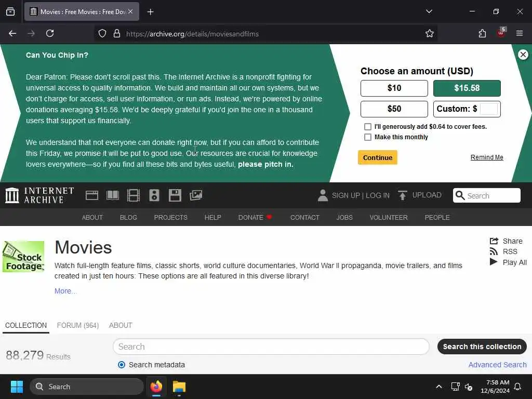
Task: Show hidden system tray icons chevron
Action: click(x=438, y=387)
